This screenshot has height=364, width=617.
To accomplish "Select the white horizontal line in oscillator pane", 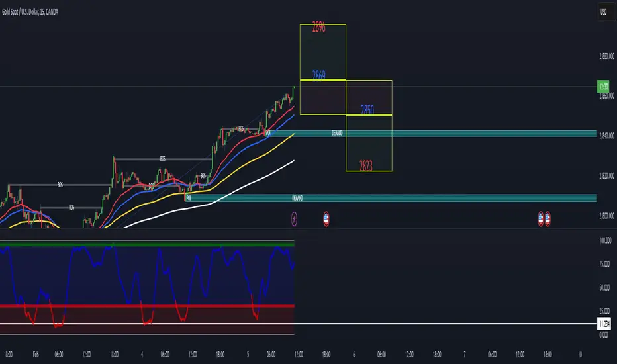I will [299, 324].
